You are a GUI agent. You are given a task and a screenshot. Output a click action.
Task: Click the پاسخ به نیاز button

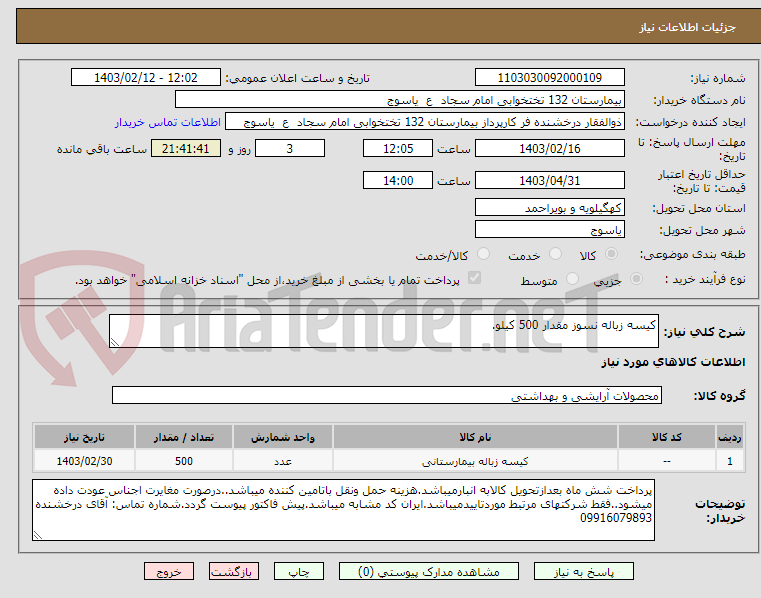[x=584, y=571]
